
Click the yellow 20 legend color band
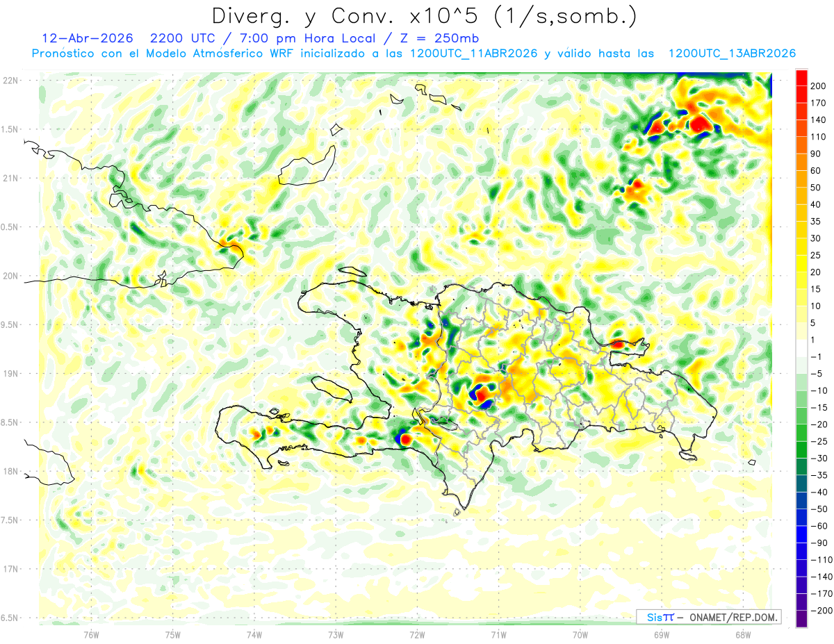(801, 263)
